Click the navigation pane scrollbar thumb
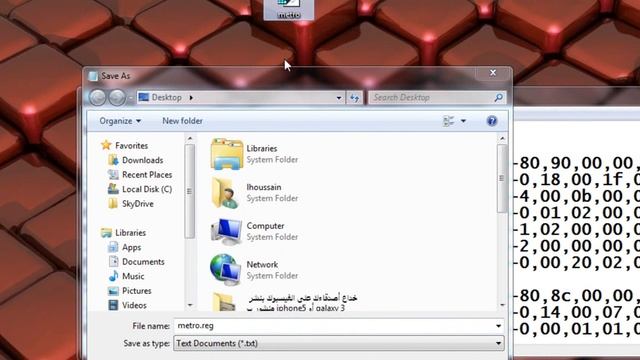Screen dimensions: 640x360 189,191
